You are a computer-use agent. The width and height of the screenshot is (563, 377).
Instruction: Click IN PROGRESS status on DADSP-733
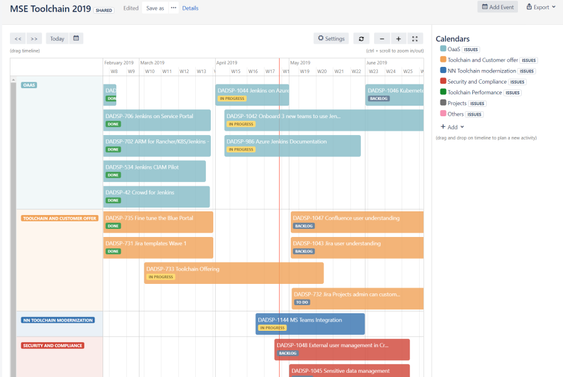click(161, 277)
